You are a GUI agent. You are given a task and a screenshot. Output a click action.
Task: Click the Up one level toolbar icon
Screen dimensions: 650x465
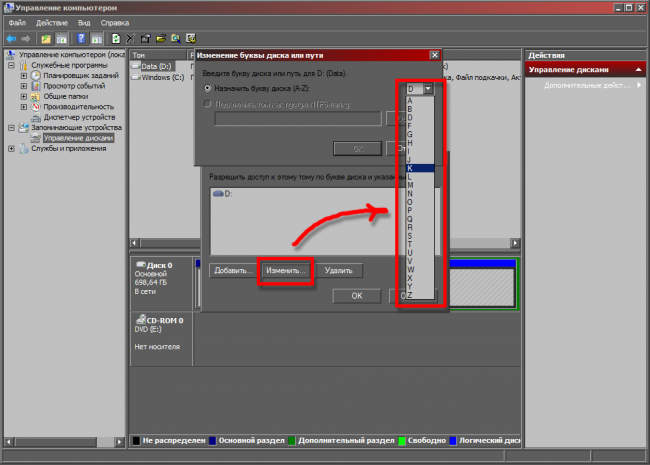(46, 38)
